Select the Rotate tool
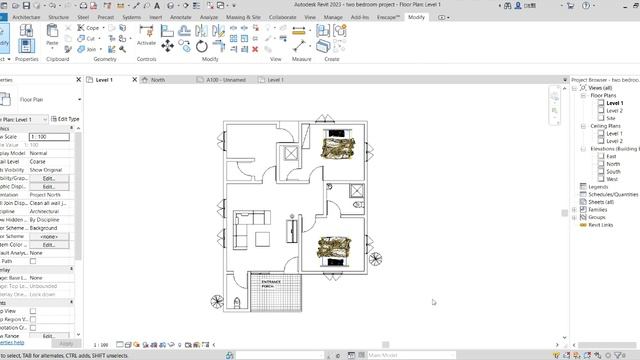 coord(202,46)
